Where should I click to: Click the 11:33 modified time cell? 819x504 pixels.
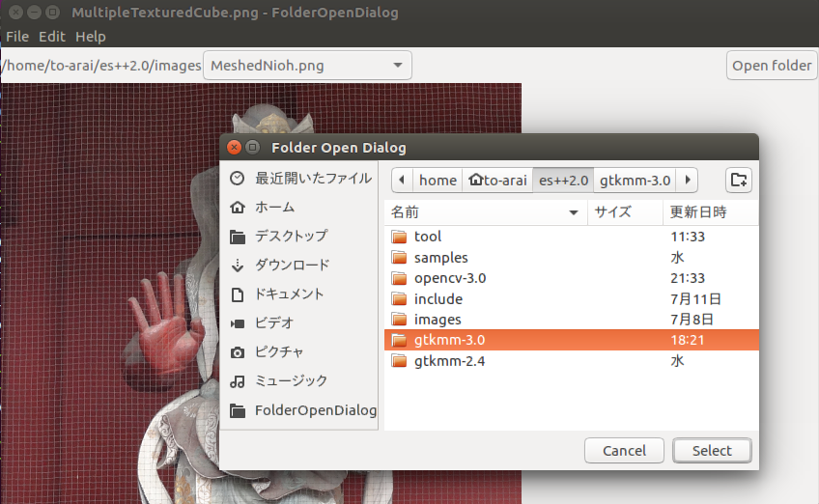[x=688, y=237]
